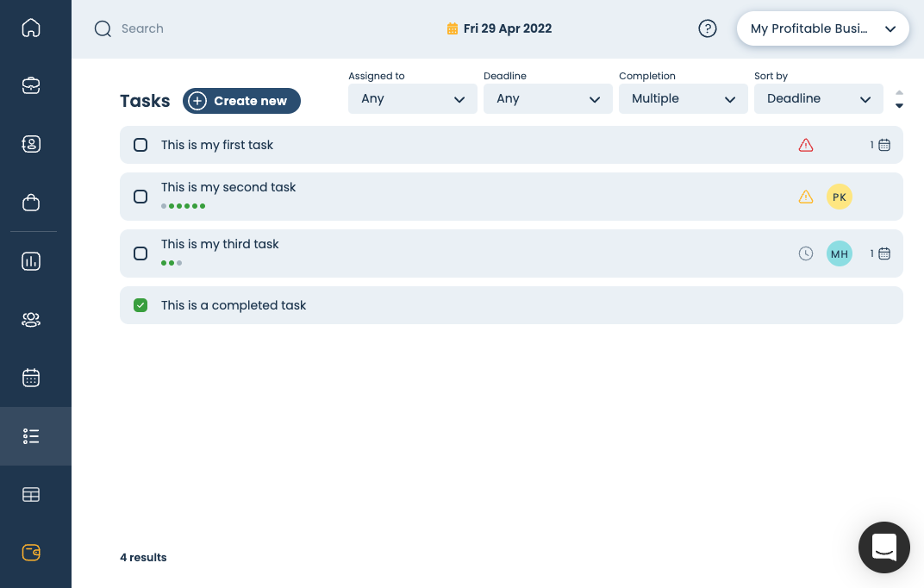The width and height of the screenshot is (924, 588).
Task: Click the 'Create new' button
Action: tap(241, 101)
